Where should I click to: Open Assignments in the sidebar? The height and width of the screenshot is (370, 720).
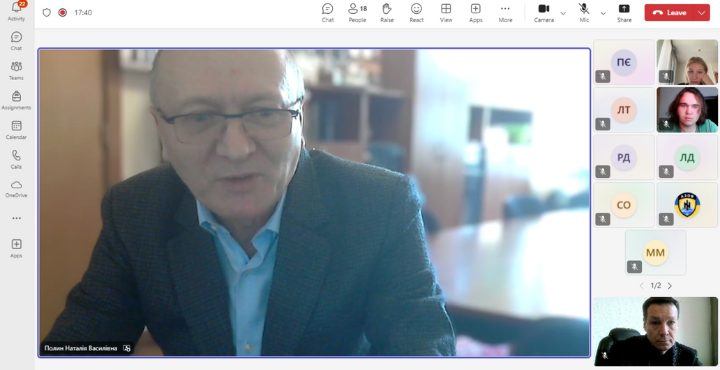17,100
